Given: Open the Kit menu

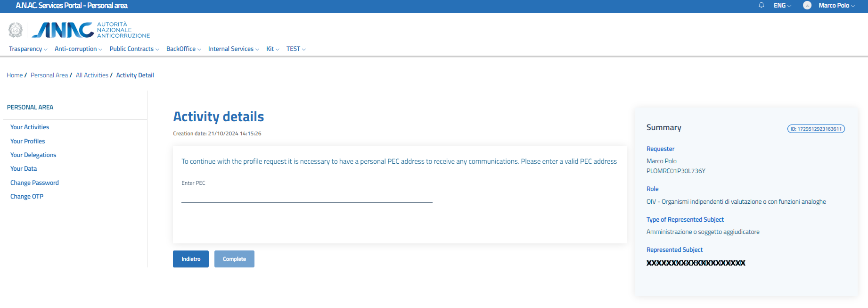Looking at the screenshot, I should [272, 49].
